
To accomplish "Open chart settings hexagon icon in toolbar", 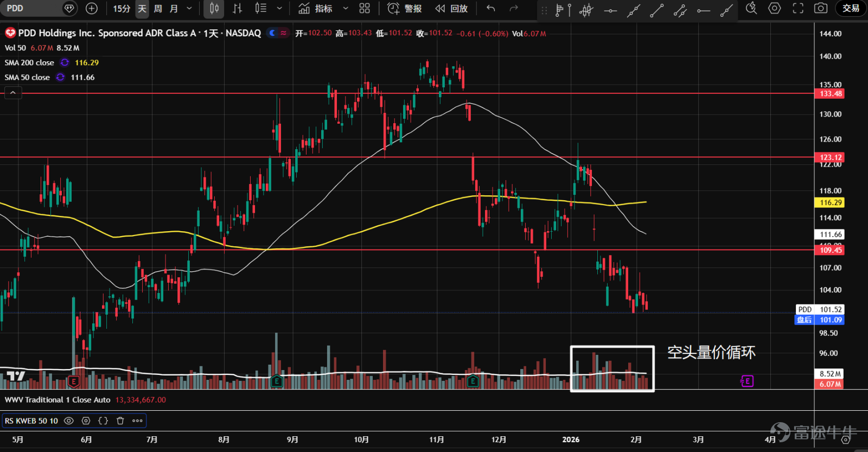I will click(x=775, y=8).
